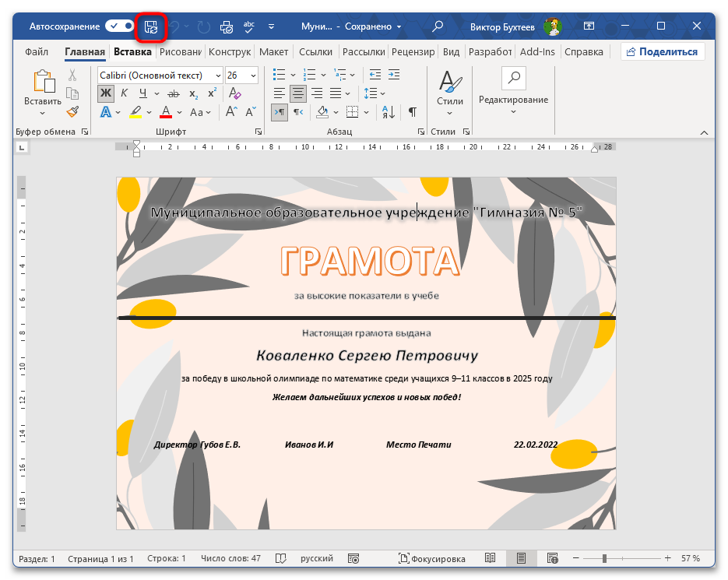Click the Redo arrow icon
728x580 pixels.
[203, 27]
